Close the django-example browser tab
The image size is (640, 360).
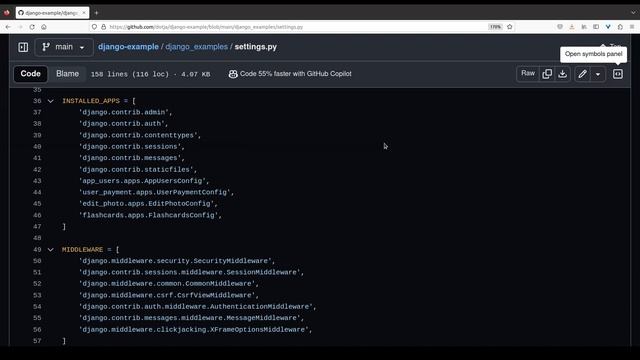(84, 13)
